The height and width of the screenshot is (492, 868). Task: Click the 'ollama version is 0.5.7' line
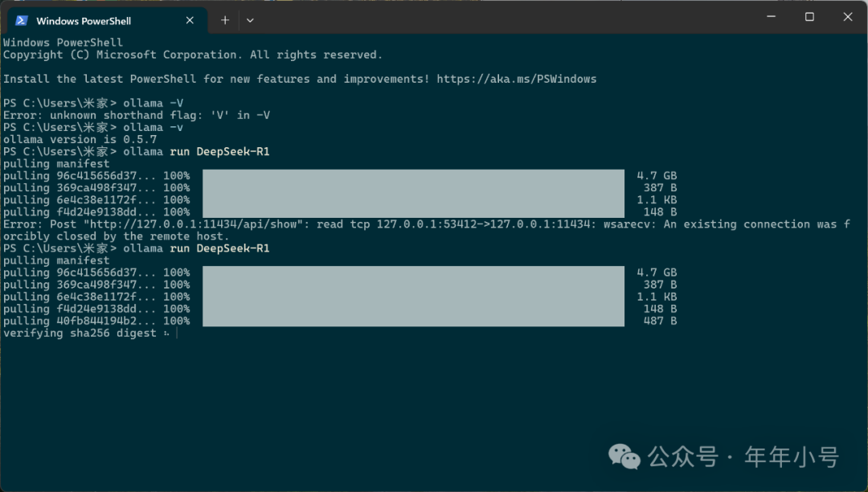pyautogui.click(x=80, y=139)
